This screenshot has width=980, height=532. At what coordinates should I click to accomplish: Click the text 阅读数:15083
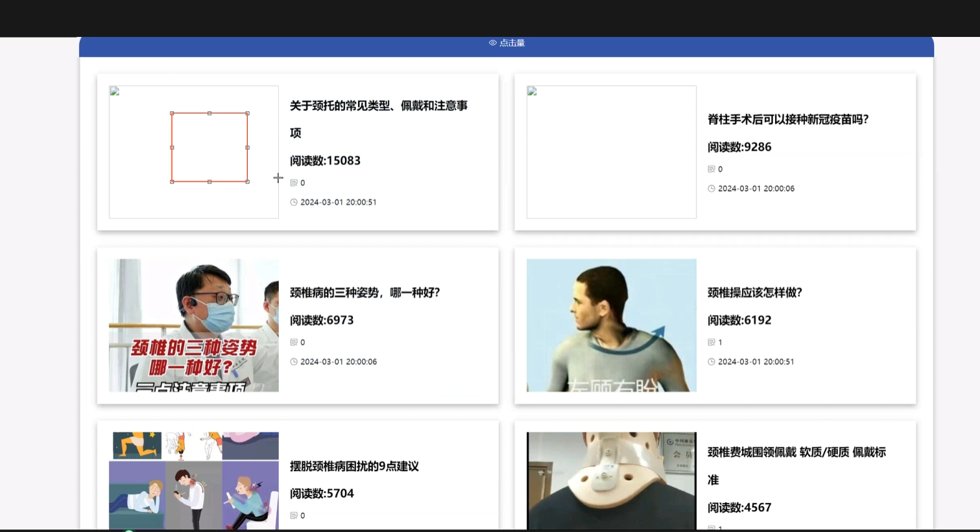pos(325,161)
